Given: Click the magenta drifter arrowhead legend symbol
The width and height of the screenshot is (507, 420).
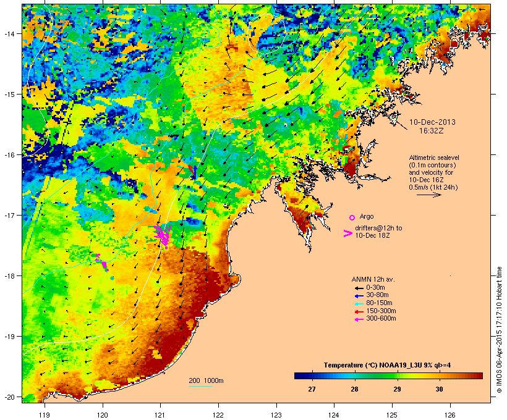Looking at the screenshot, I should pos(347,233).
